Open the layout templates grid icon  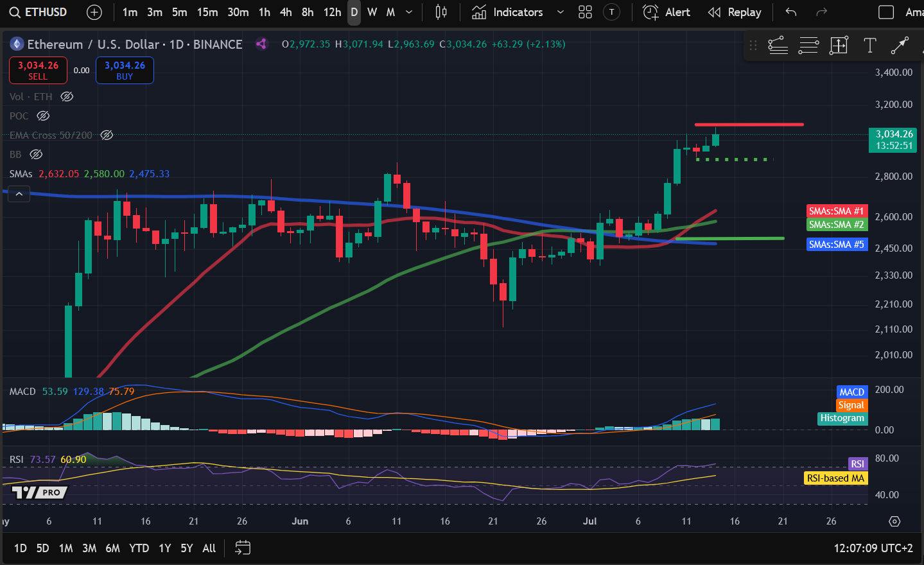585,12
